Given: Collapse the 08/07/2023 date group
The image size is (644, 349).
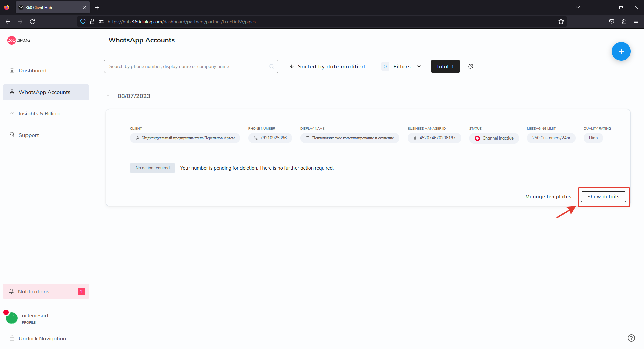Looking at the screenshot, I should pos(108,96).
